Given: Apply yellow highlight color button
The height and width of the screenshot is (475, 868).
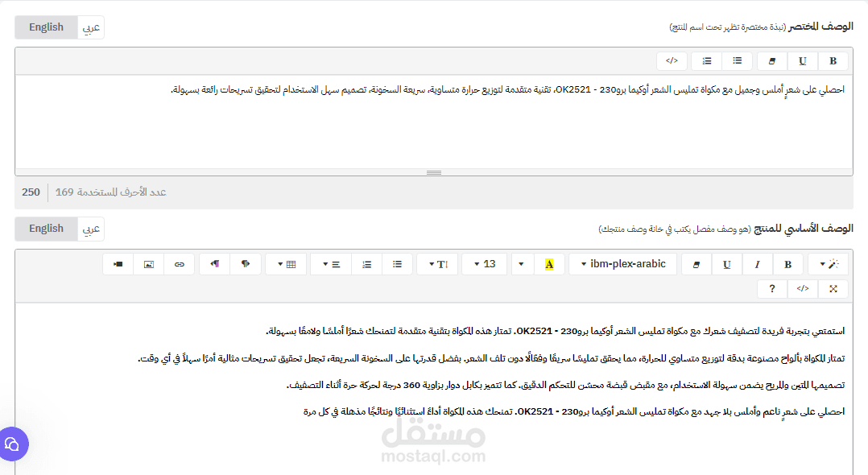Looking at the screenshot, I should (549, 264).
